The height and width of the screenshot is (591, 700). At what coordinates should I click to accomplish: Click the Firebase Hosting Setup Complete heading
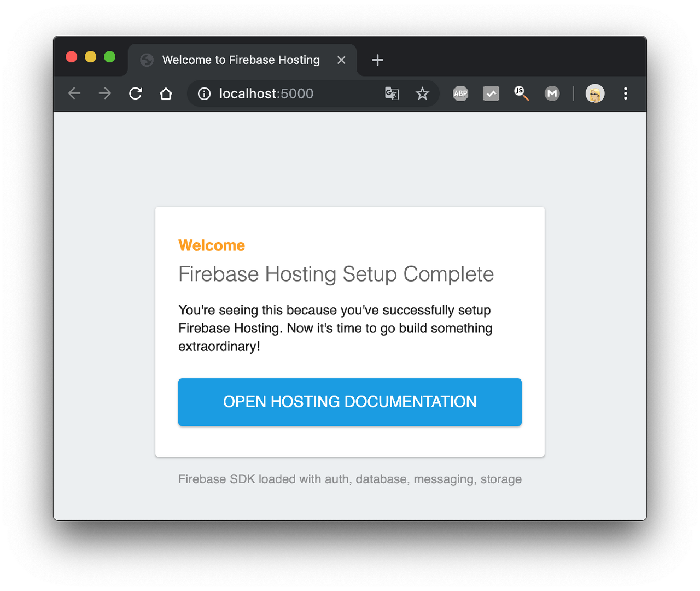click(336, 274)
